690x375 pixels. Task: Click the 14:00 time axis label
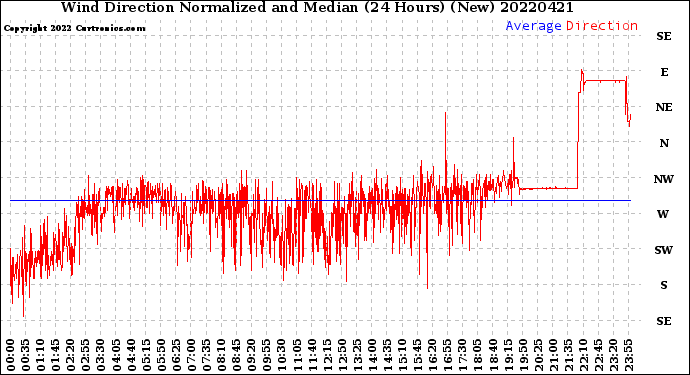tap(372, 354)
